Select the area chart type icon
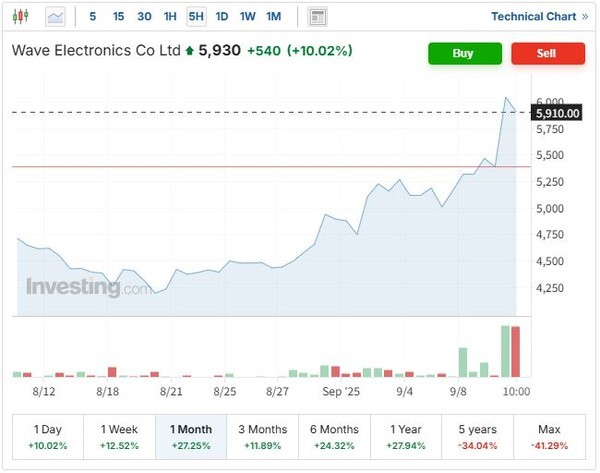600x473 pixels. pos(56,16)
